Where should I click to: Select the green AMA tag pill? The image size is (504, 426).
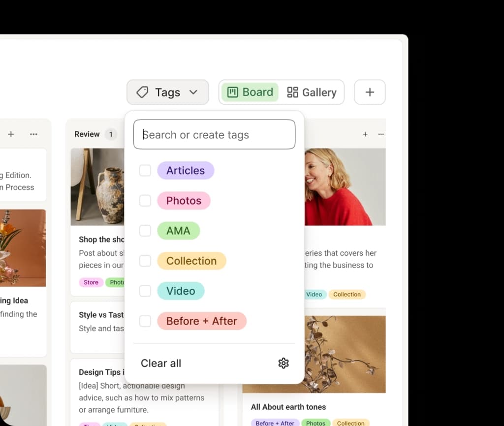178,230
